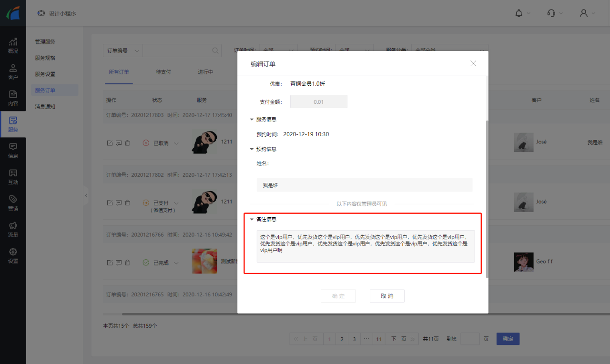The height and width of the screenshot is (364, 610).
Task: Jump to page 3 in pagination
Action: tap(354, 339)
